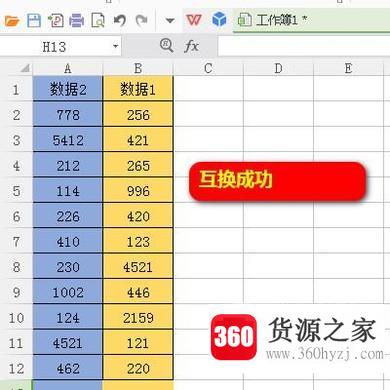Select row 10 header
The height and width of the screenshot is (390, 390).
click(16, 317)
